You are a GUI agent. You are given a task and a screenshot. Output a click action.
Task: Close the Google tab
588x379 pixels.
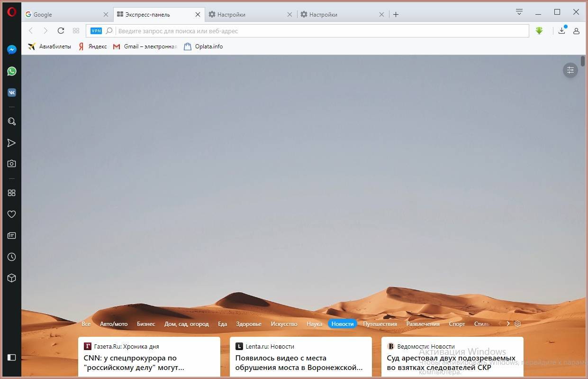point(106,15)
